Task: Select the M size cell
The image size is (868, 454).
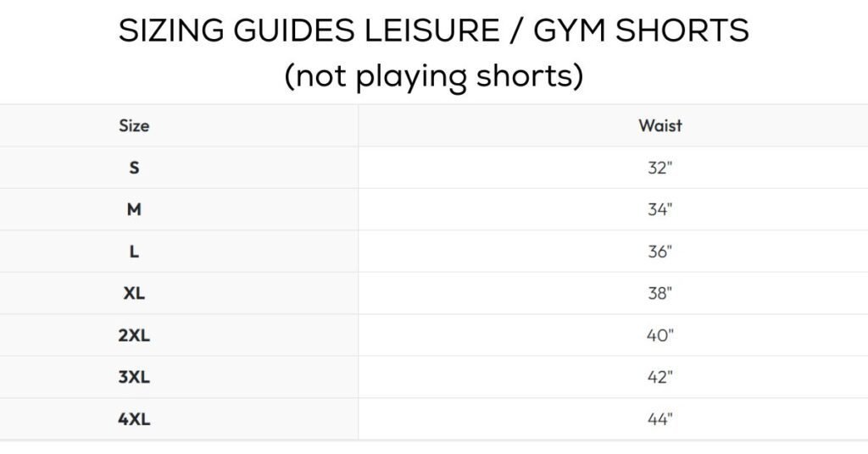Action: pyautogui.click(x=134, y=209)
